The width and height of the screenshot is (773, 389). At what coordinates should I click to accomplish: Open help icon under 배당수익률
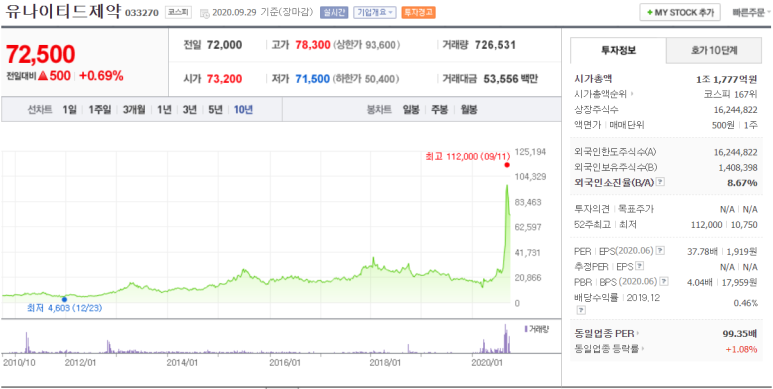(581, 310)
